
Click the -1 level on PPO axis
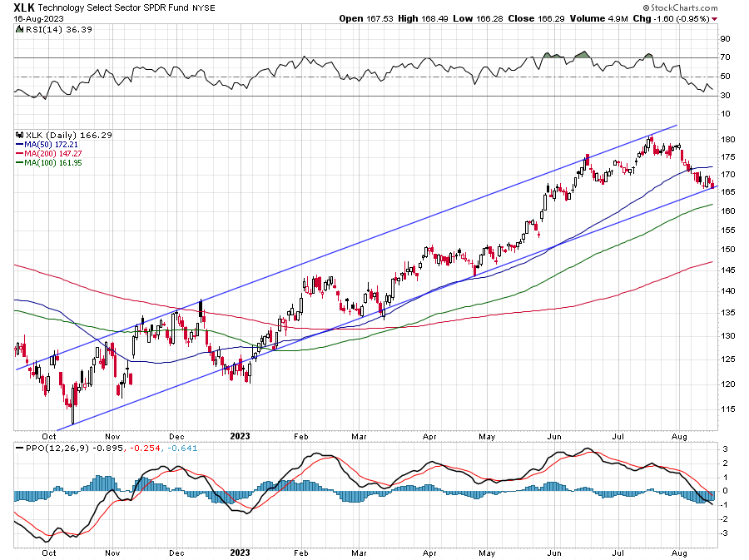click(724, 505)
